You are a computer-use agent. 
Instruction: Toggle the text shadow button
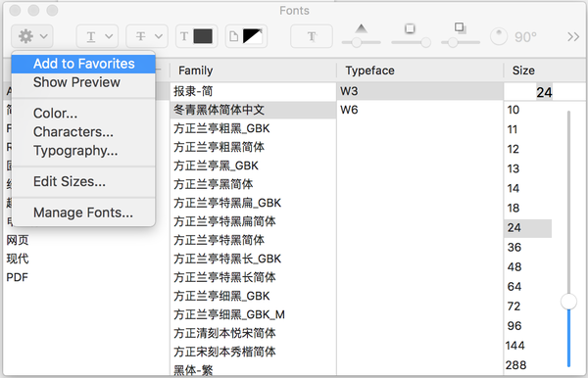click(312, 36)
